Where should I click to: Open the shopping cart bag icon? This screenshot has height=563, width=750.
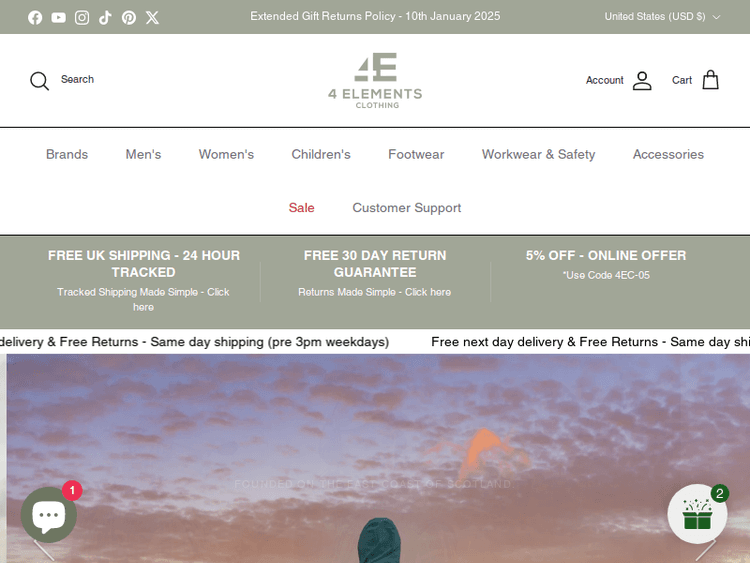click(710, 80)
